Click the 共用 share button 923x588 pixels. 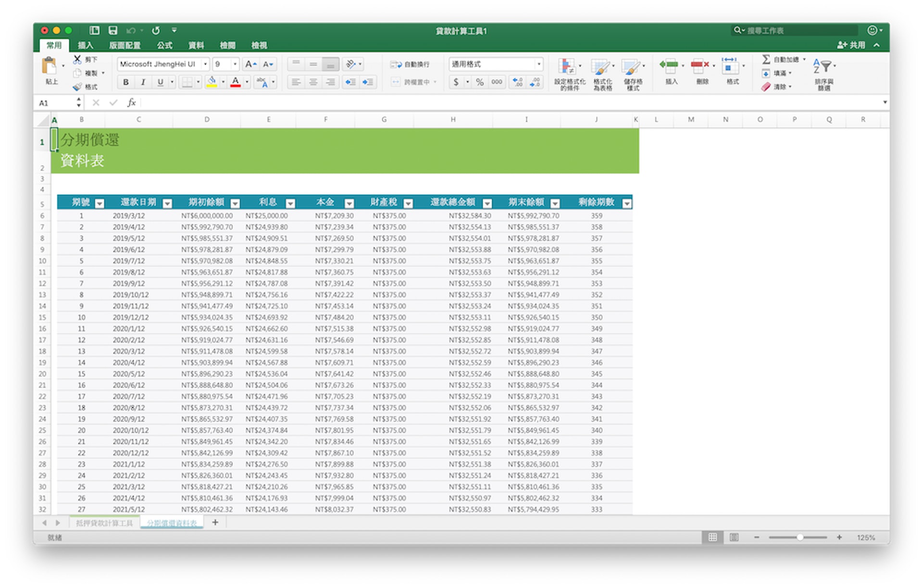(x=851, y=45)
